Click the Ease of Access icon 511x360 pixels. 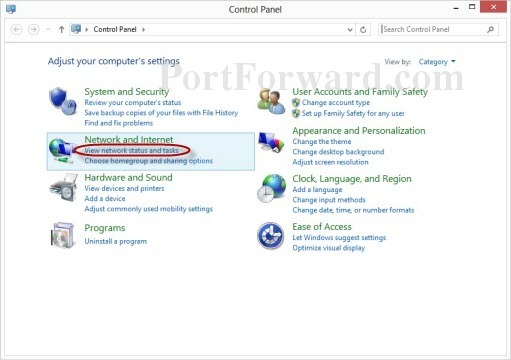coord(271,236)
